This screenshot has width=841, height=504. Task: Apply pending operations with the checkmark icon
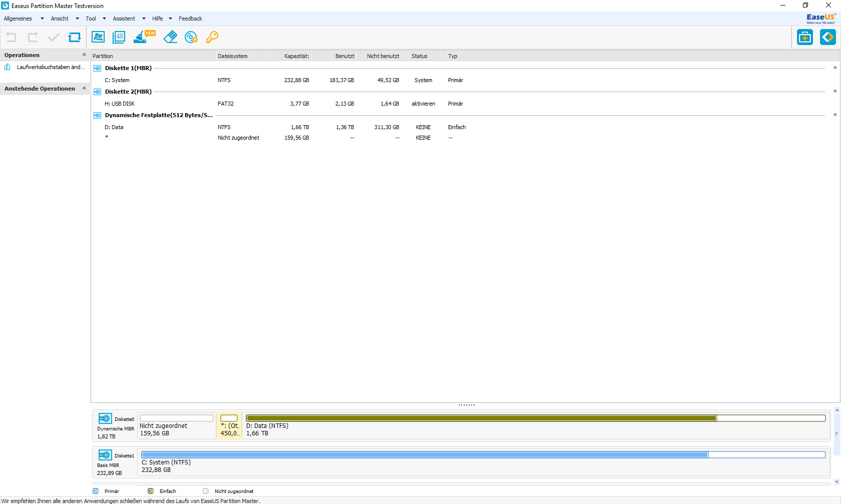[x=54, y=37]
